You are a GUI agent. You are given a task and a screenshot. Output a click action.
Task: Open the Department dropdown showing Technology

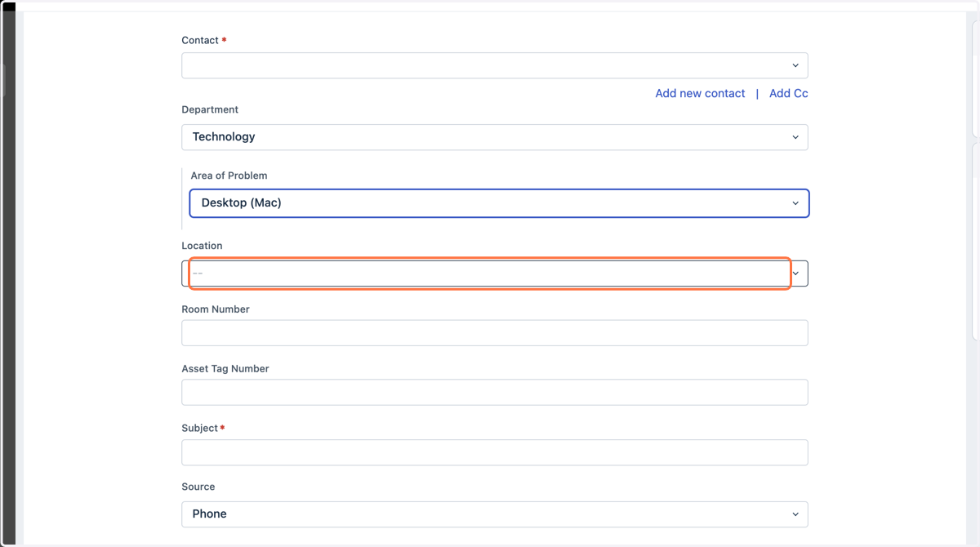(x=495, y=137)
